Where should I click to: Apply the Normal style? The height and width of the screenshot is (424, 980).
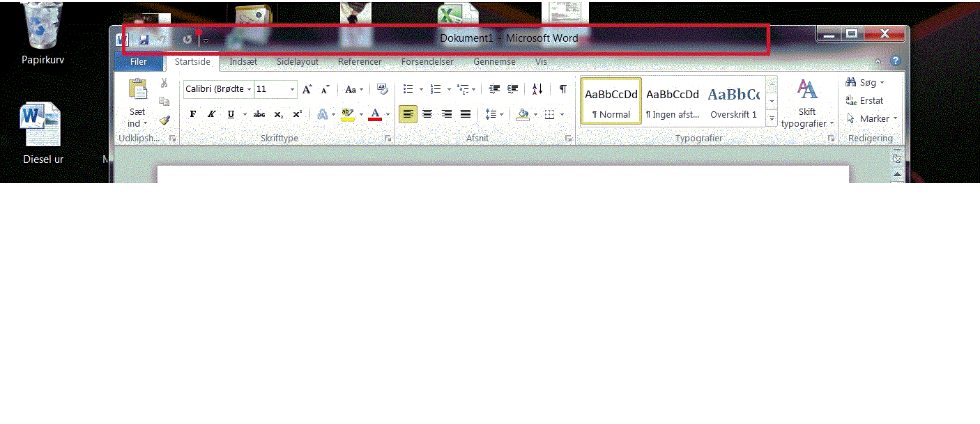(x=611, y=101)
